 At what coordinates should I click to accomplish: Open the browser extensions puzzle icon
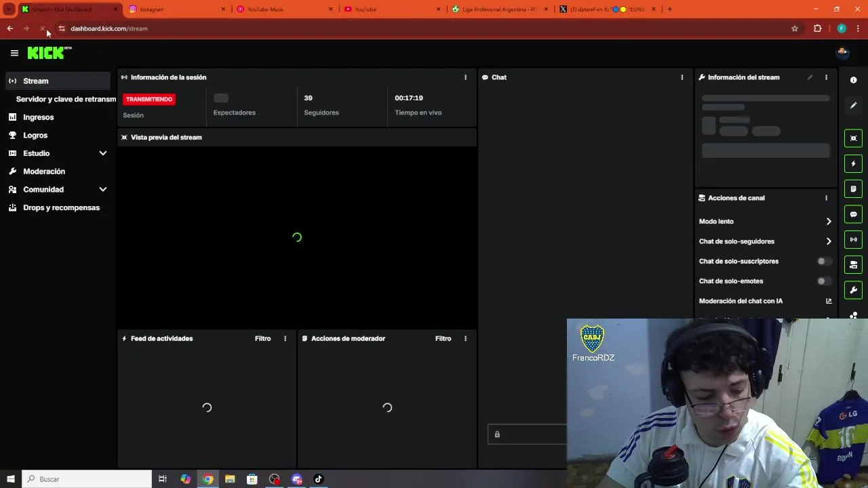coord(817,28)
